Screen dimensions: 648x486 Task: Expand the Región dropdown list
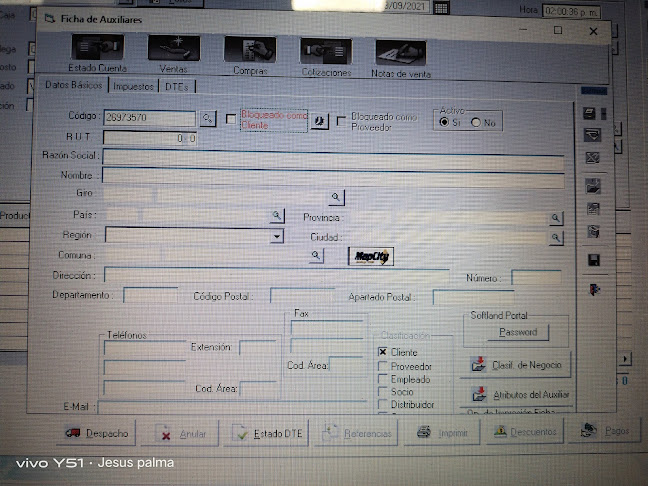277,236
